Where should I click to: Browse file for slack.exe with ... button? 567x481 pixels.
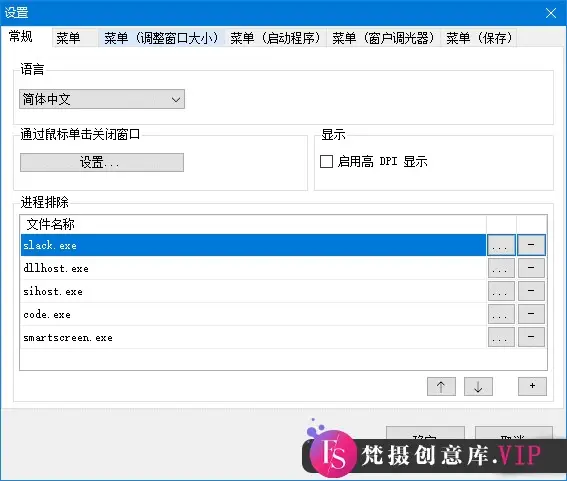click(x=501, y=245)
